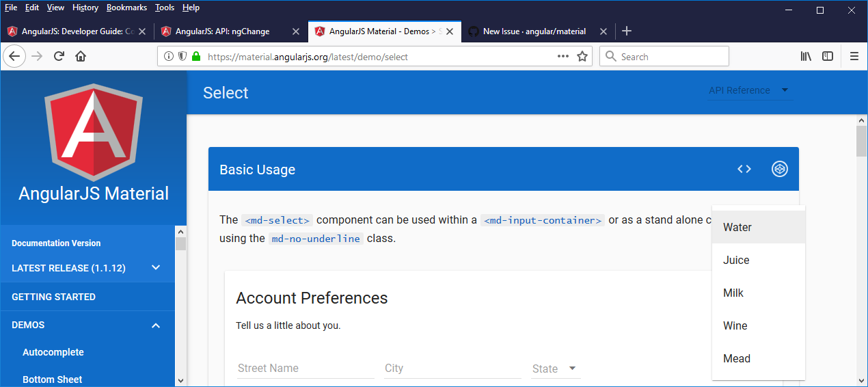The width and height of the screenshot is (868, 387).
Task: Click the page scrollbar up arrow
Action: pos(862,120)
